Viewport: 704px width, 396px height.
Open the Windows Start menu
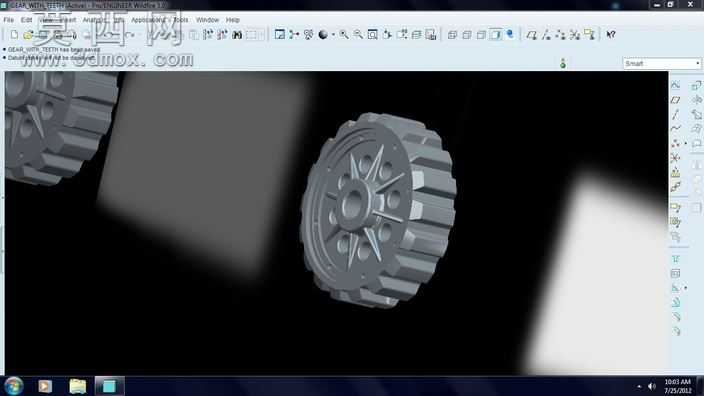[13, 386]
